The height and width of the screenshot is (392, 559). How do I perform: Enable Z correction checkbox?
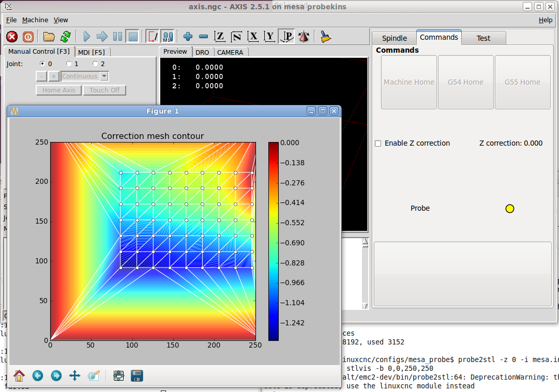[378, 144]
